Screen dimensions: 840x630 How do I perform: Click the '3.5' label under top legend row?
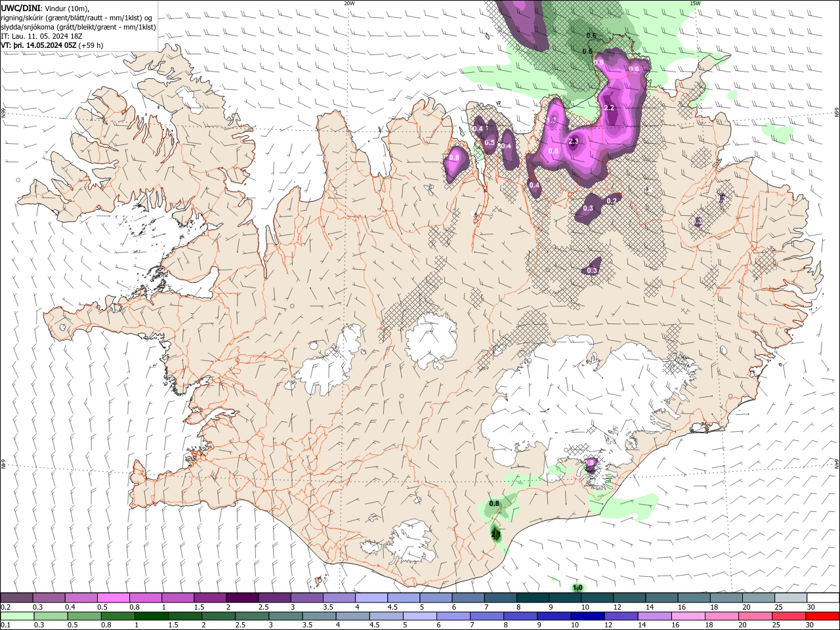click(x=328, y=607)
